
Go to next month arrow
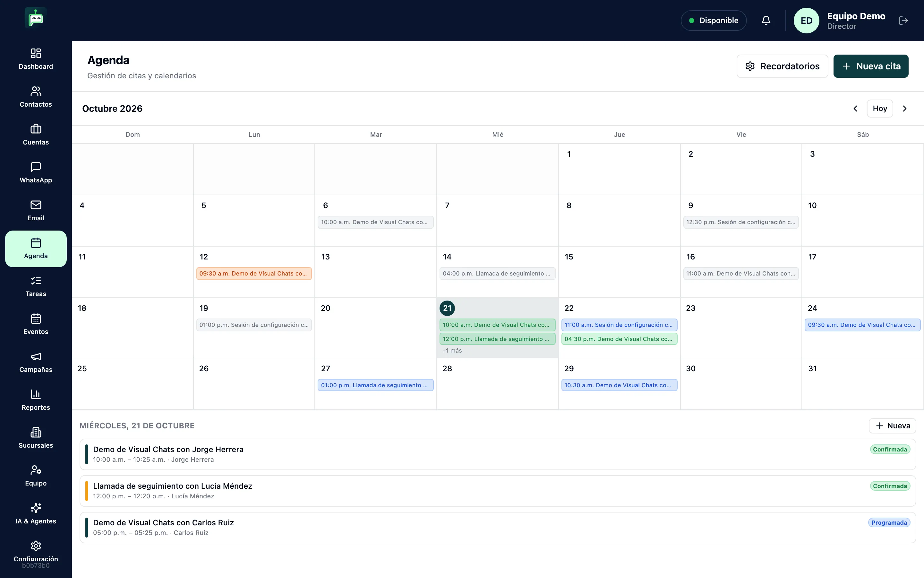904,109
